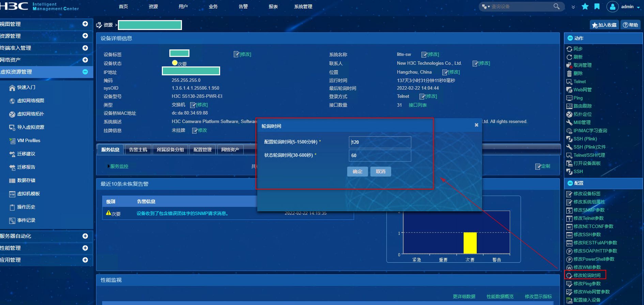Expand the 服务器自动化 sidebar section
The height and width of the screenshot is (305, 644).
[85, 236]
